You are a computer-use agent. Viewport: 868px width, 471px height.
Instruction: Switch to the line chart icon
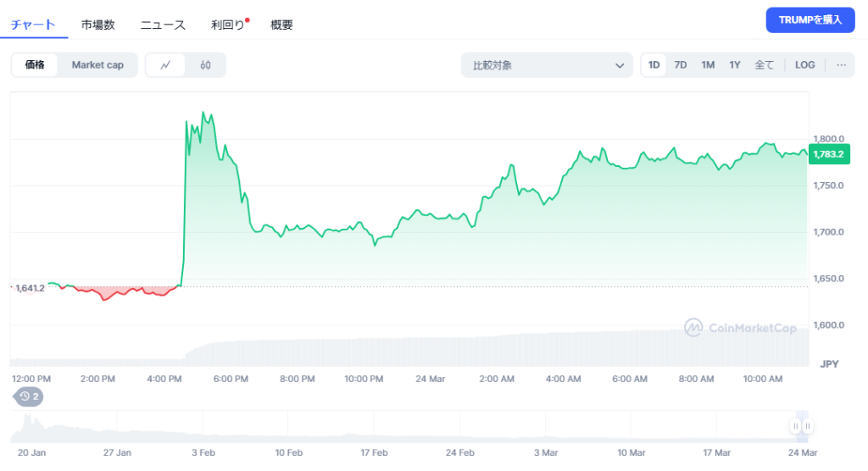[166, 65]
